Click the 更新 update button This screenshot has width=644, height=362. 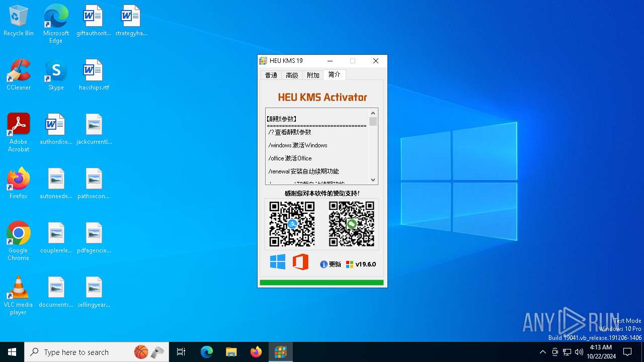(x=331, y=264)
